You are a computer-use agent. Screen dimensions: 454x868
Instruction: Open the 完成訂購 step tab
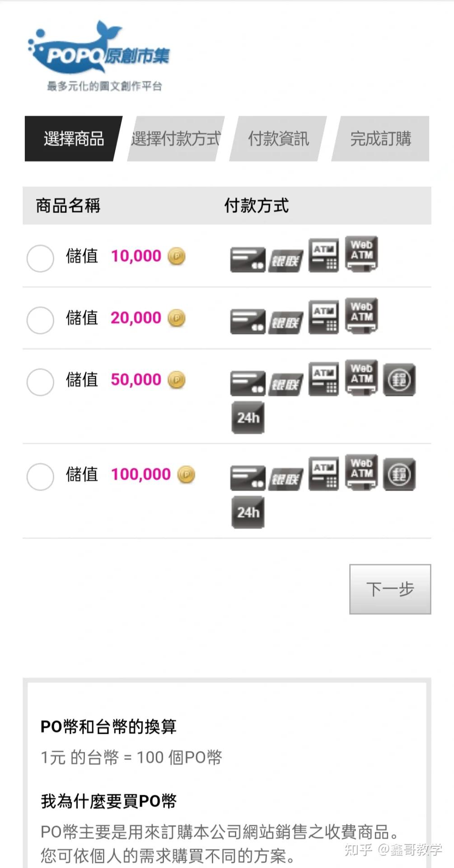point(380,139)
